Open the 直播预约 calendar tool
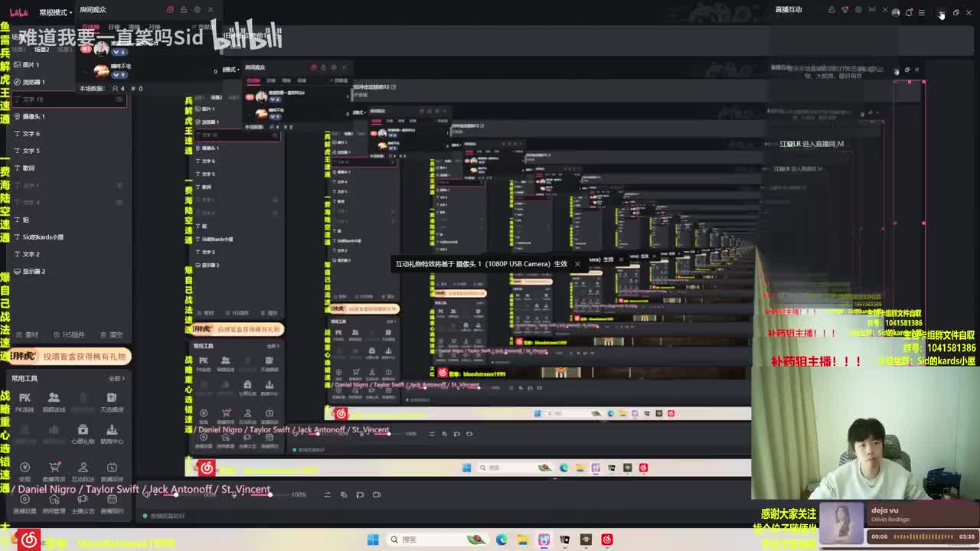The height and width of the screenshot is (551, 980). pyautogui.click(x=112, y=503)
